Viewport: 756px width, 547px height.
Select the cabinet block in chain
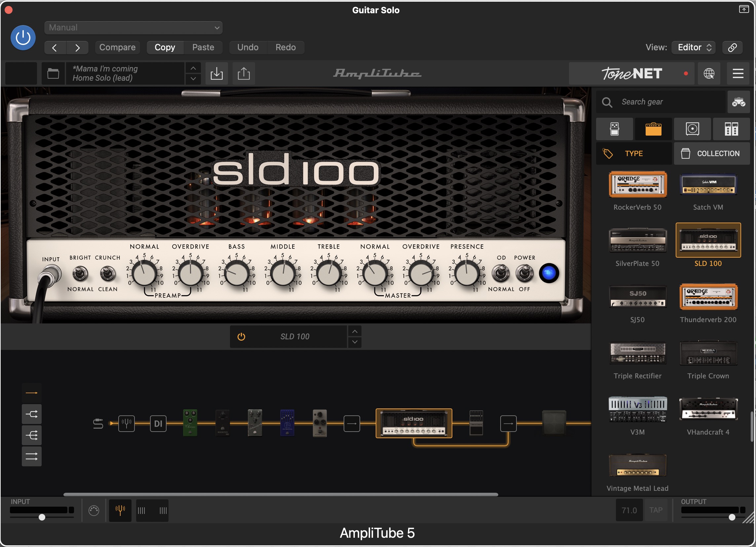[554, 423]
